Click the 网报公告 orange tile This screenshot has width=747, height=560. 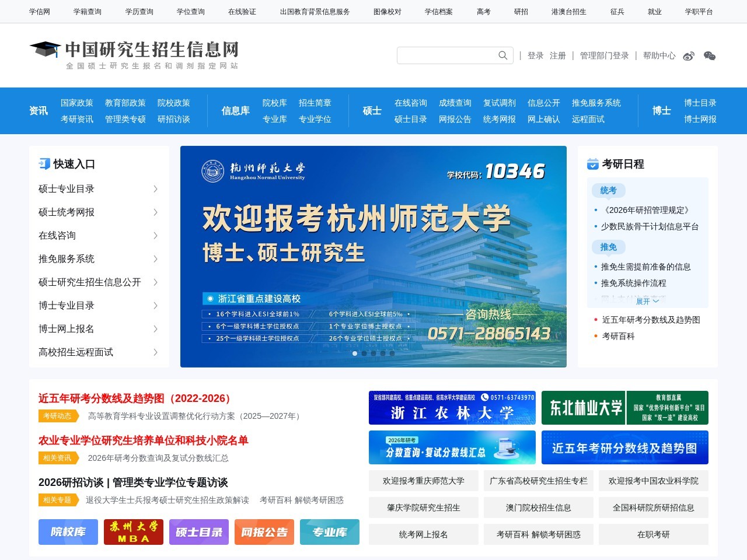click(264, 532)
